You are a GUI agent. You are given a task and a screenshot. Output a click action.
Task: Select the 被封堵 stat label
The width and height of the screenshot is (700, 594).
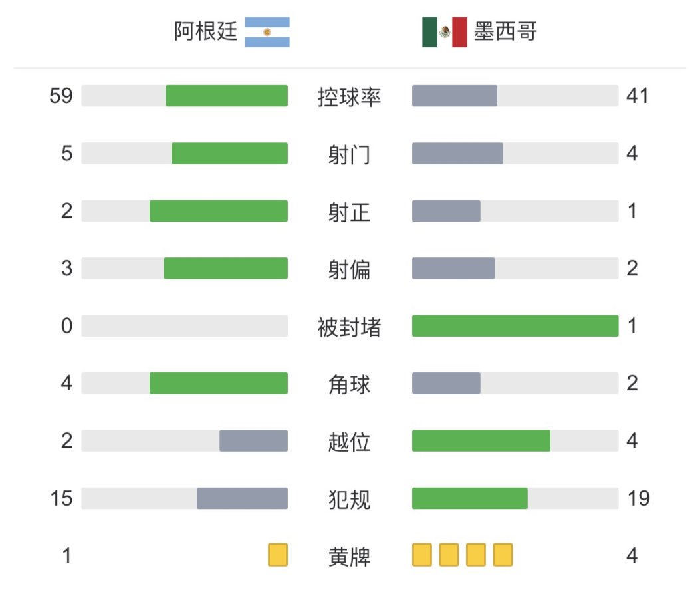tap(349, 327)
